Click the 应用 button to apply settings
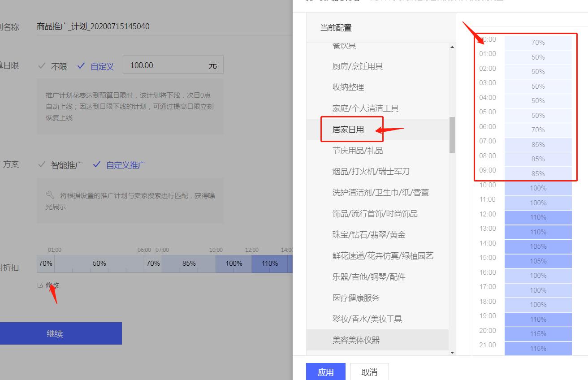Viewport: 588px width, 380px height. coord(326,372)
